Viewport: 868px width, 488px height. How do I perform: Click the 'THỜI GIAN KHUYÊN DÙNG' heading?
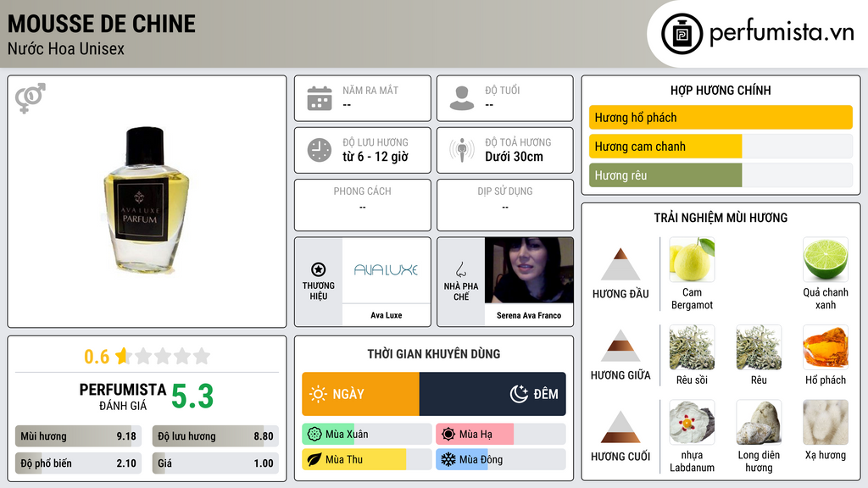pyautogui.click(x=434, y=354)
